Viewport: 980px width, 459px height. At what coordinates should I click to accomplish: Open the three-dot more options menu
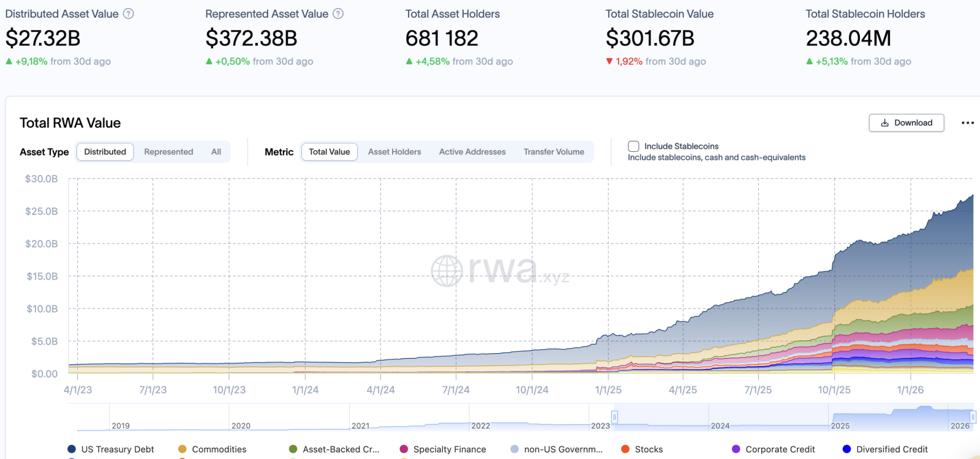968,123
